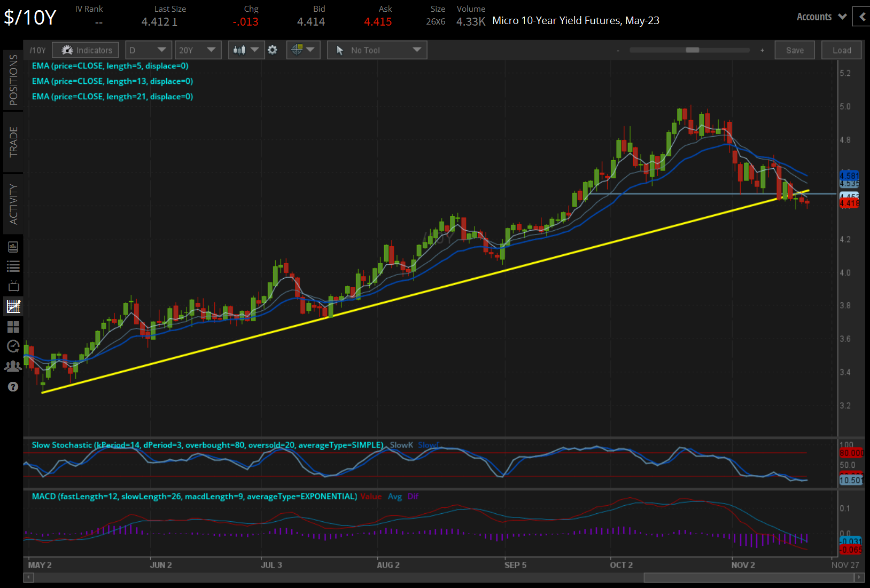Toggle the SlowK line visibility
The image size is (870, 588).
pos(401,444)
